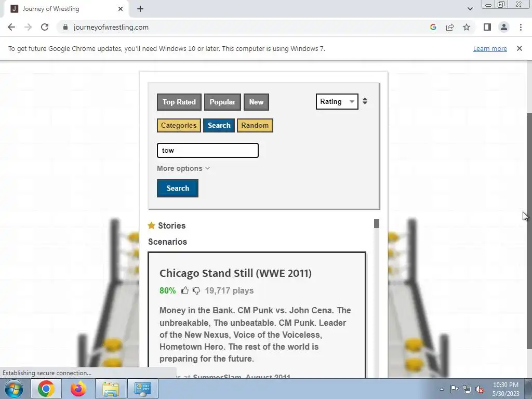This screenshot has width=532, height=399.
Task: Open File Explorer from the taskbar
Action: (111, 389)
